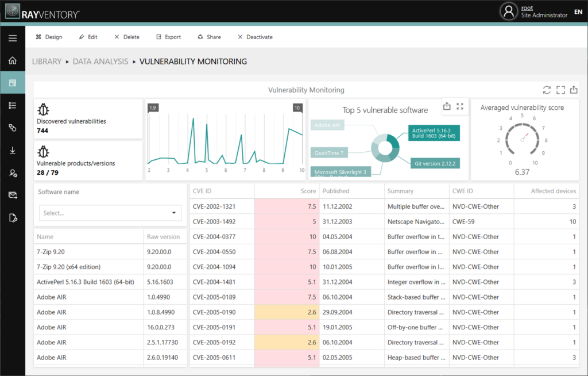The height and width of the screenshot is (376, 588).
Task: Select the CVE-2003-1492 cell
Action: (x=222, y=221)
